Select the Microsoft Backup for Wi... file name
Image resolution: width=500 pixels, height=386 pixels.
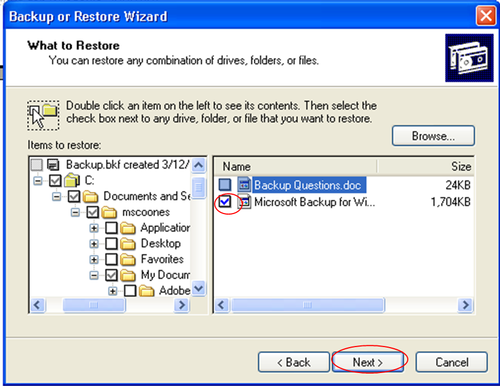[x=315, y=202]
